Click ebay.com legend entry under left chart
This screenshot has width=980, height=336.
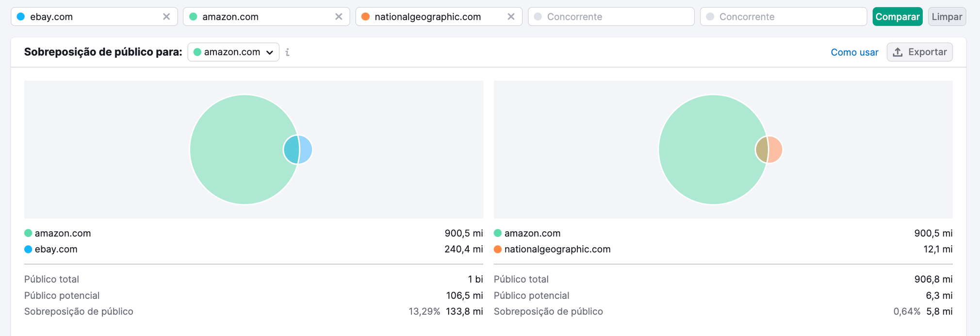[x=51, y=249]
